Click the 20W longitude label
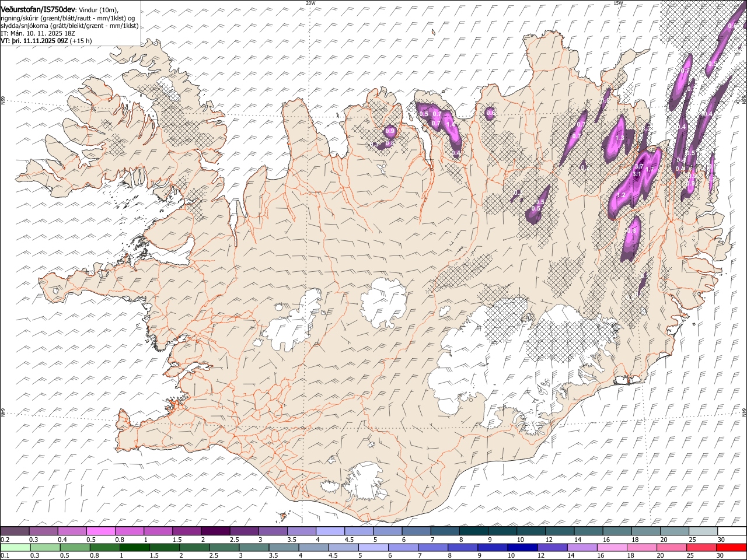This screenshot has height=560, width=747. pyautogui.click(x=310, y=3)
